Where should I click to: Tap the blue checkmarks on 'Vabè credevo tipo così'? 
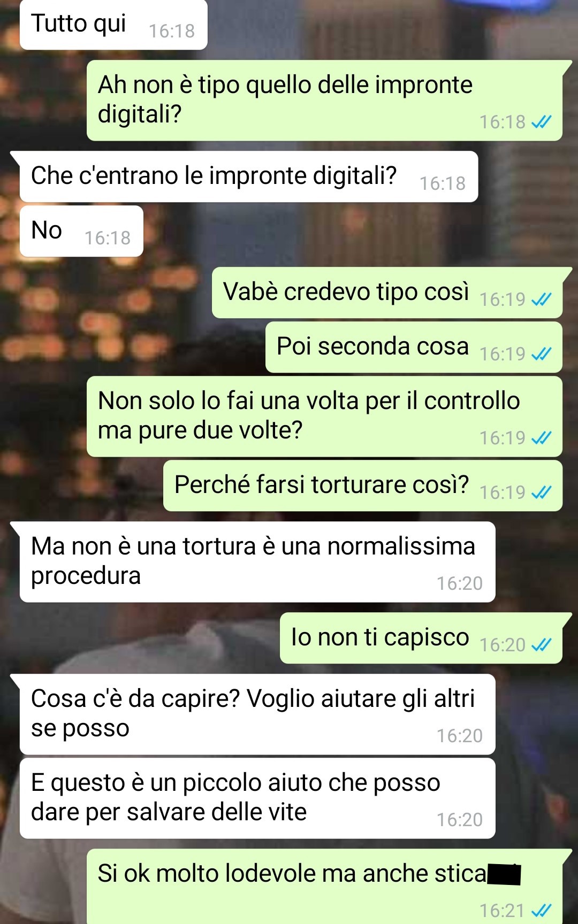click(541, 299)
